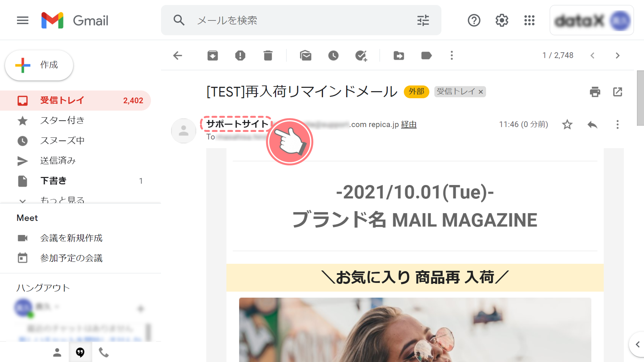The width and height of the screenshot is (644, 362).
Task: Star this message
Action: coord(567,125)
